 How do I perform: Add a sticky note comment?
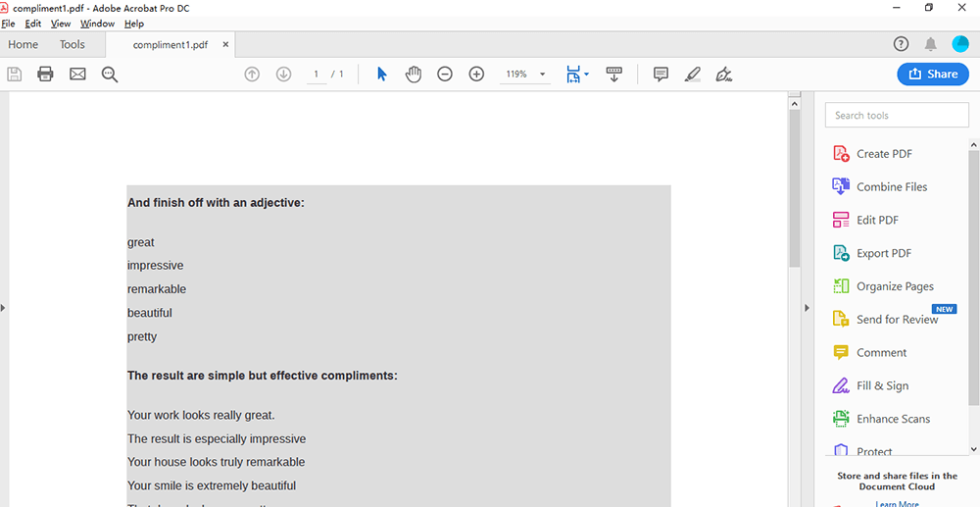click(661, 75)
